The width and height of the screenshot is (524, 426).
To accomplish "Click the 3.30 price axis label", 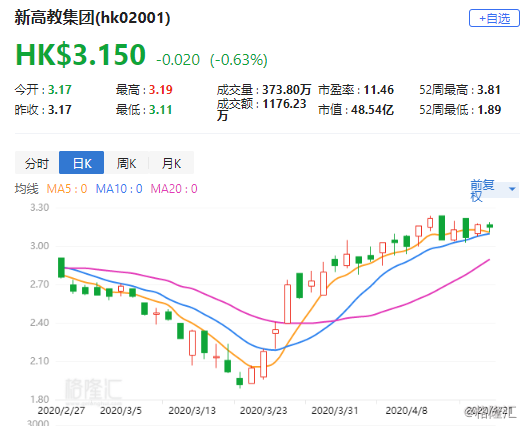I will point(40,207).
